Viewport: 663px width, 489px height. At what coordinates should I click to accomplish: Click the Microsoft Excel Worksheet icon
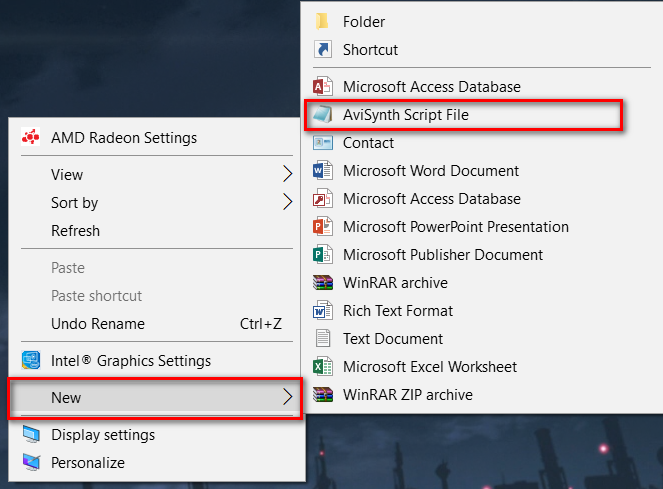click(x=322, y=367)
